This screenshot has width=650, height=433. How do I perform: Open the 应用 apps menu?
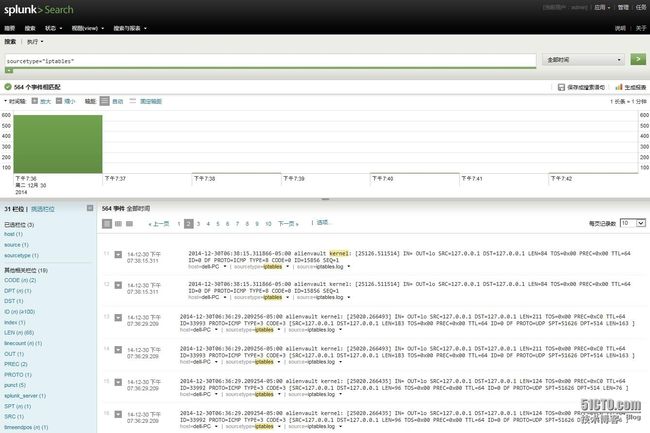(602, 7)
